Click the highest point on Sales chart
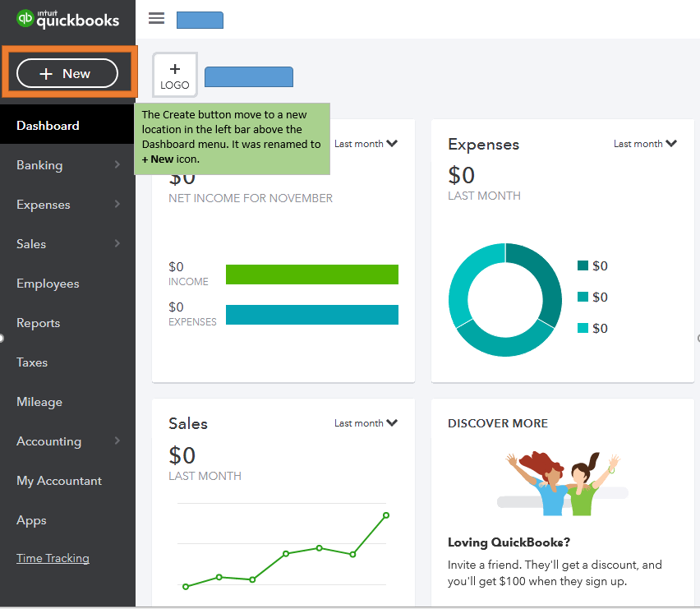The width and height of the screenshot is (700, 609). click(386, 515)
